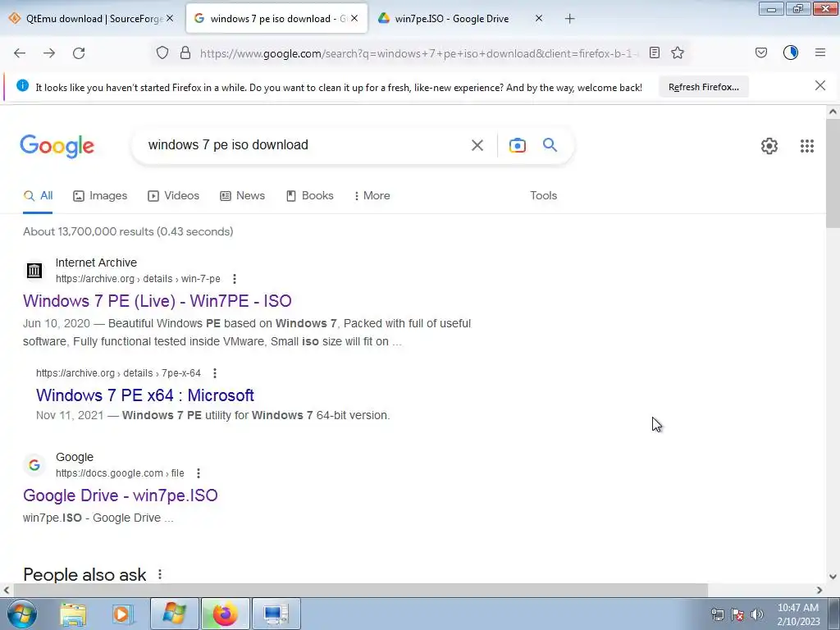840x630 pixels.
Task: Open options for the docs.google.com result
Action: pyautogui.click(x=199, y=473)
